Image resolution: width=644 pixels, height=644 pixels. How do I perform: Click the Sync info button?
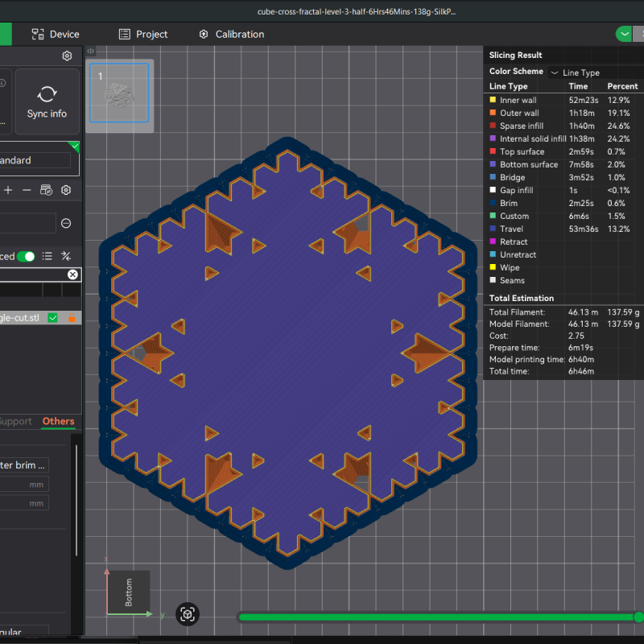(47, 101)
